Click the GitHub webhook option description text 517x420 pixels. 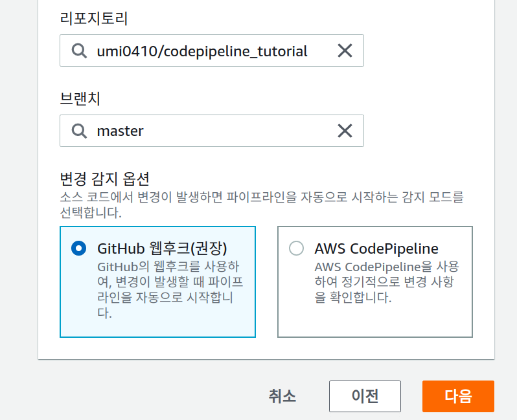click(170, 289)
